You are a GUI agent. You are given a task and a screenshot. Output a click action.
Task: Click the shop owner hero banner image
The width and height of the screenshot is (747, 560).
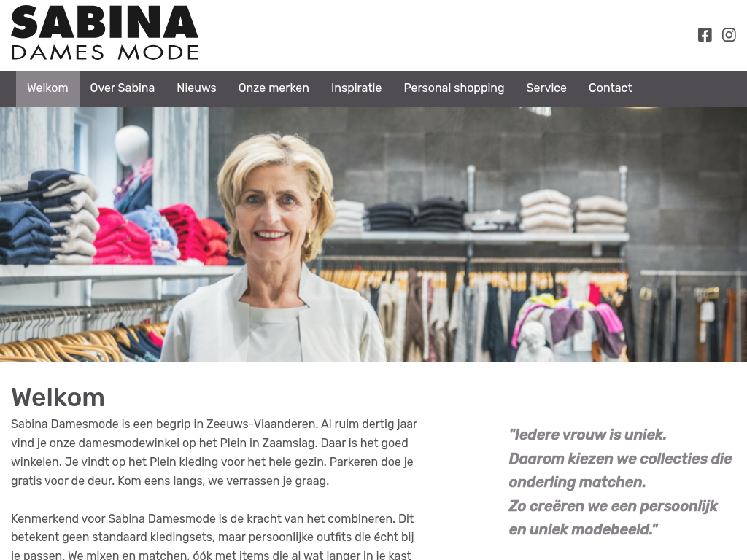373,234
